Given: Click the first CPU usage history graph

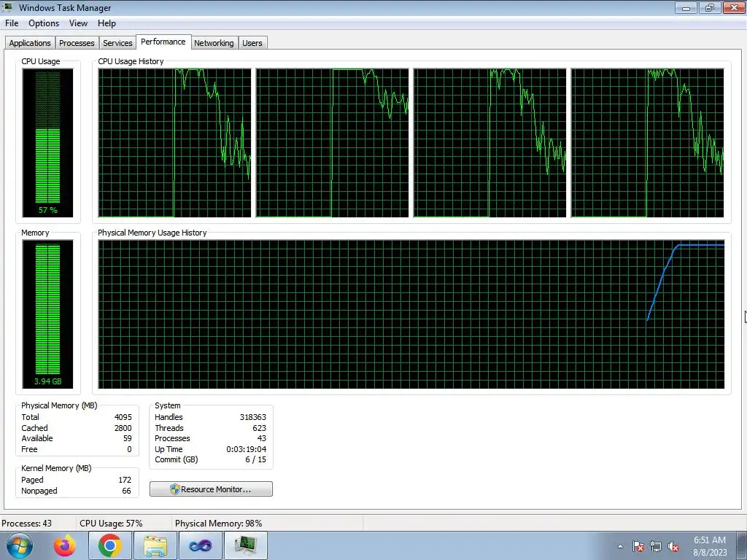Looking at the screenshot, I should click(x=174, y=143).
